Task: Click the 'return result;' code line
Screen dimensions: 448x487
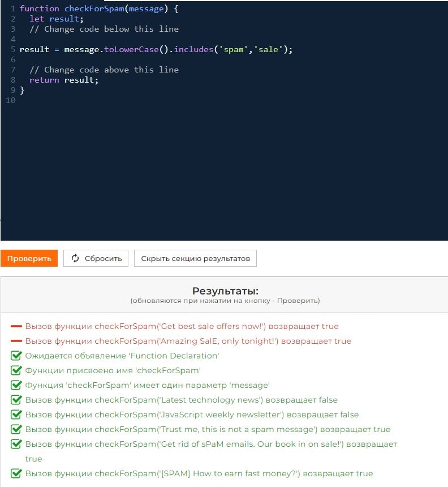Action: pyautogui.click(x=64, y=80)
